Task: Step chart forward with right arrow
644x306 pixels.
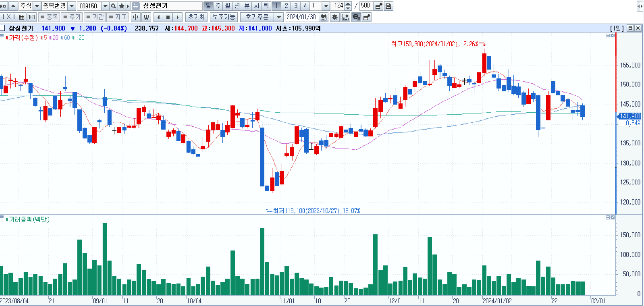Action: [x=178, y=17]
